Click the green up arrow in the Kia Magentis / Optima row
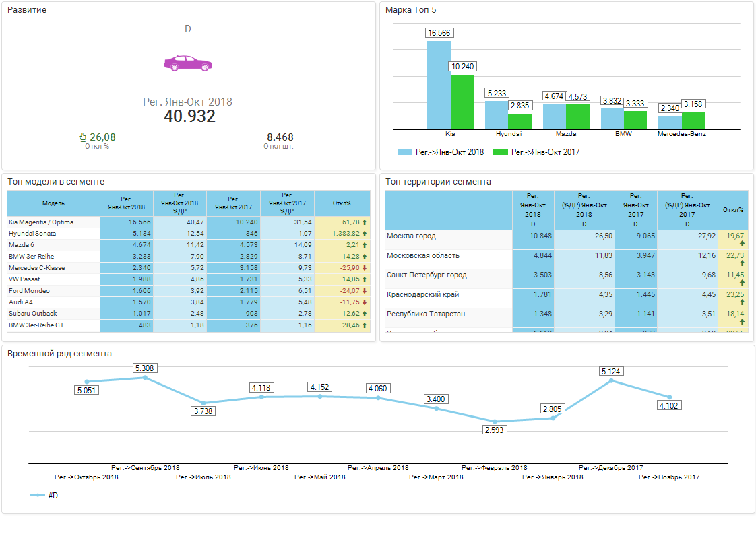This screenshot has width=756, height=534. (x=365, y=222)
